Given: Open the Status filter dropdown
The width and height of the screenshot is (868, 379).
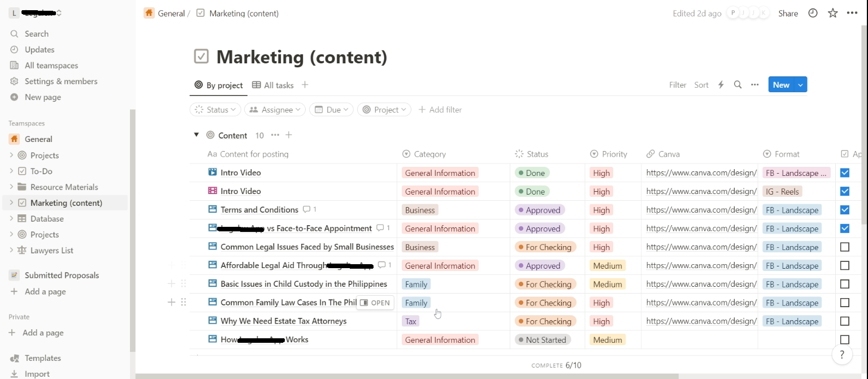Looking at the screenshot, I should (215, 110).
